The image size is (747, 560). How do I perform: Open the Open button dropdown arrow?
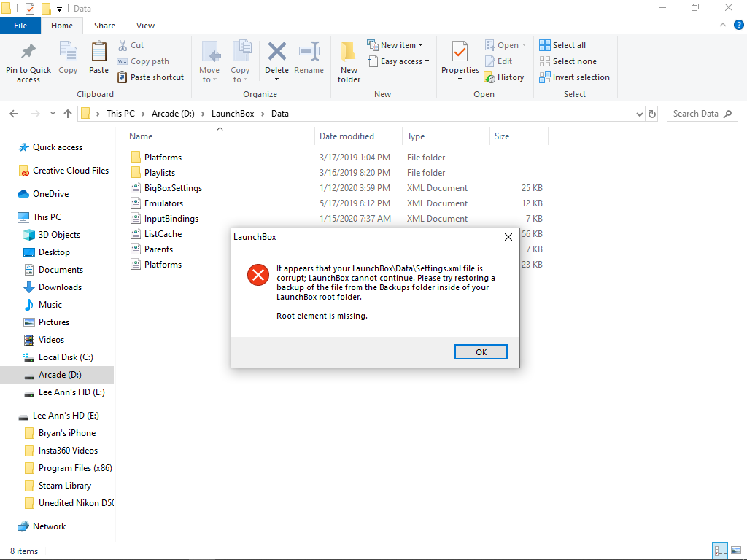pos(524,45)
